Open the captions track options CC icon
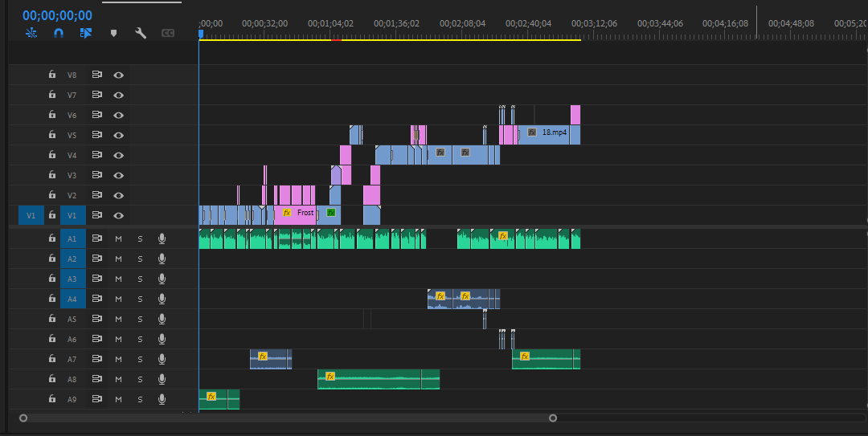 [x=168, y=33]
